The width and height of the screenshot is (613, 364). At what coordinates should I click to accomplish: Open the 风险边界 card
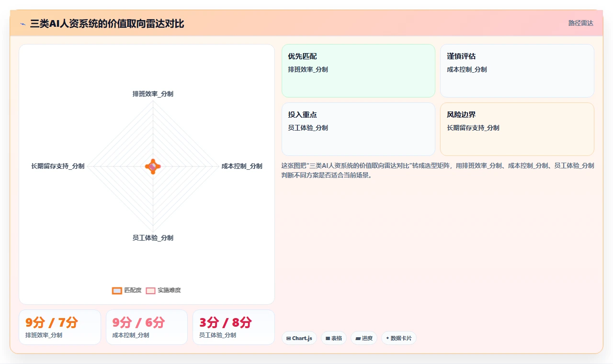pyautogui.click(x=517, y=129)
